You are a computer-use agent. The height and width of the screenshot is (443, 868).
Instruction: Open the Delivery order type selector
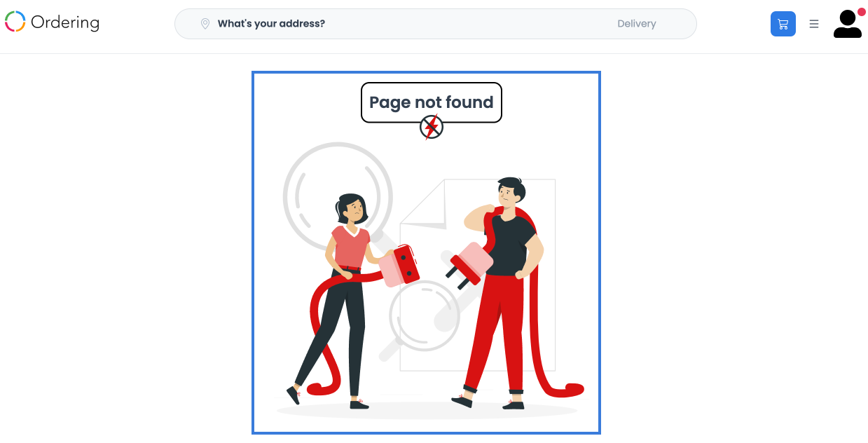(637, 24)
